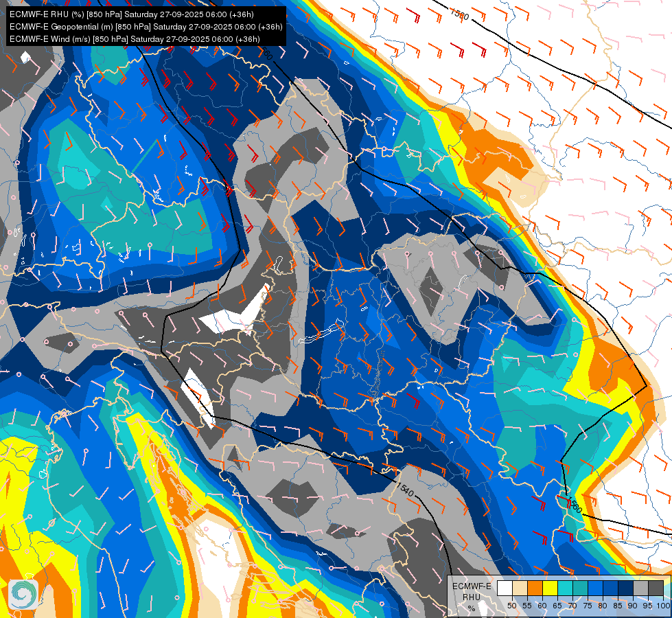Click the legend value label 90
Image resolution: width=672 pixels, height=618 pixels.
(633, 606)
